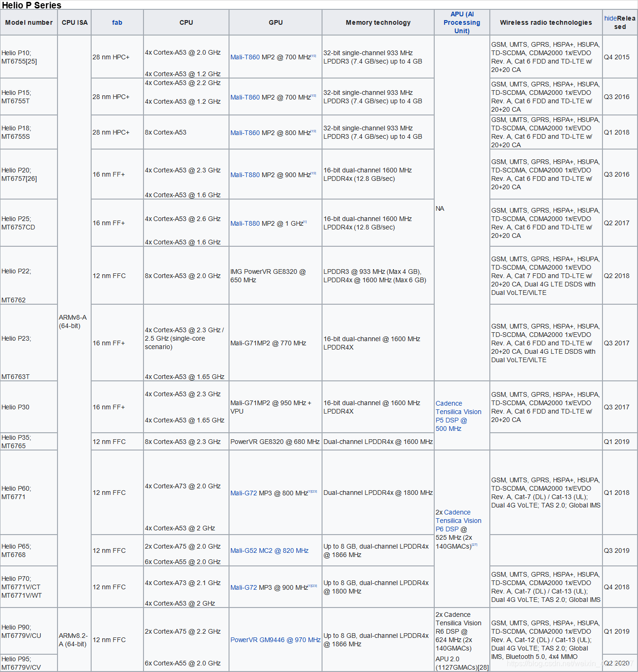This screenshot has width=638, height=672.
Task: Select the 'Helio P18; MT6755S' cell
Action: click(x=29, y=132)
